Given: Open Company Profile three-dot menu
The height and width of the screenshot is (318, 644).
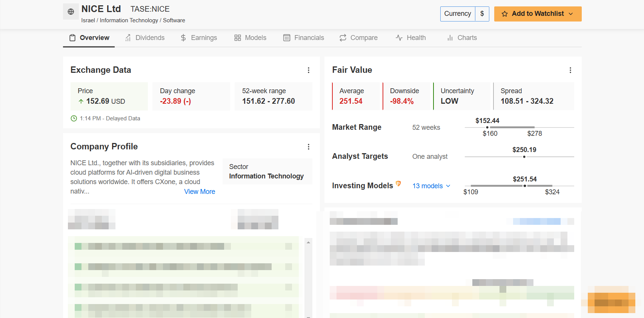Looking at the screenshot, I should 309,147.
